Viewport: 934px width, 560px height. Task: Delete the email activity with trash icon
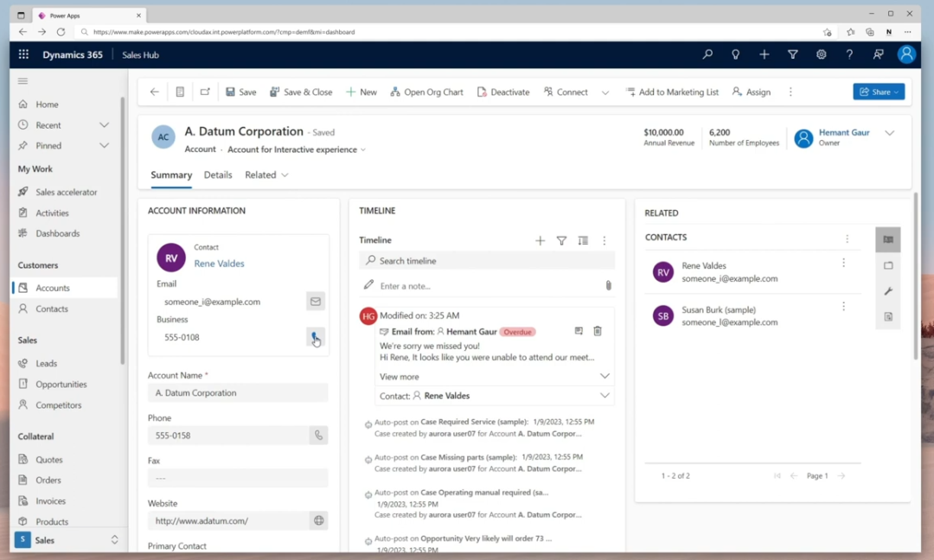pos(598,331)
